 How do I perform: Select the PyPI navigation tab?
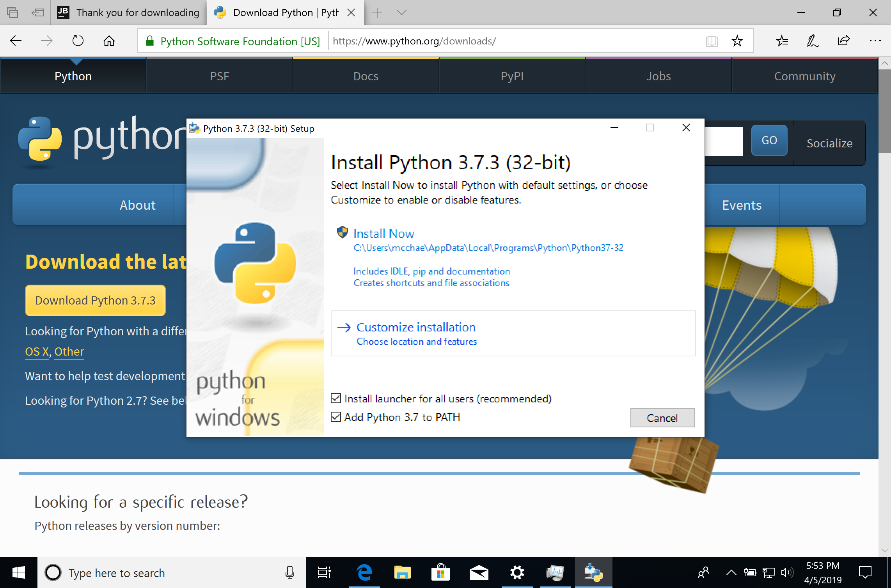pyautogui.click(x=511, y=76)
